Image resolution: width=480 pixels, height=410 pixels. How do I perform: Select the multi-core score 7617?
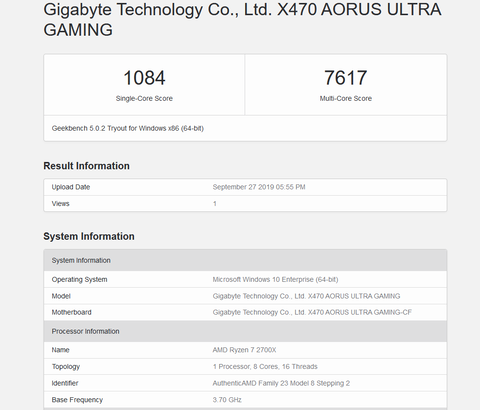[346, 78]
